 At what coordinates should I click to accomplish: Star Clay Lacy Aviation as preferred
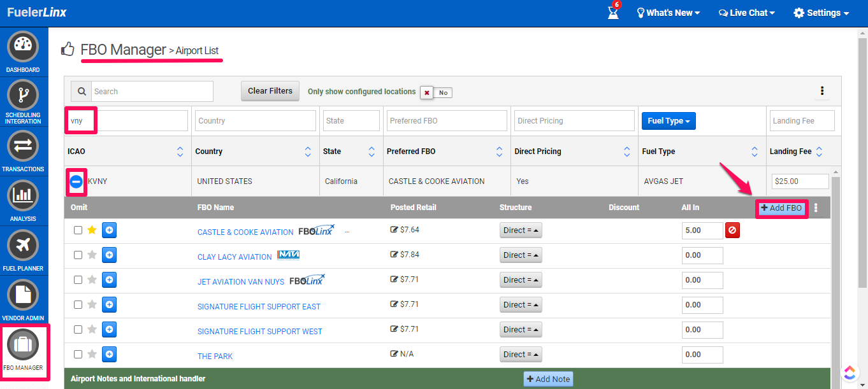(92, 255)
